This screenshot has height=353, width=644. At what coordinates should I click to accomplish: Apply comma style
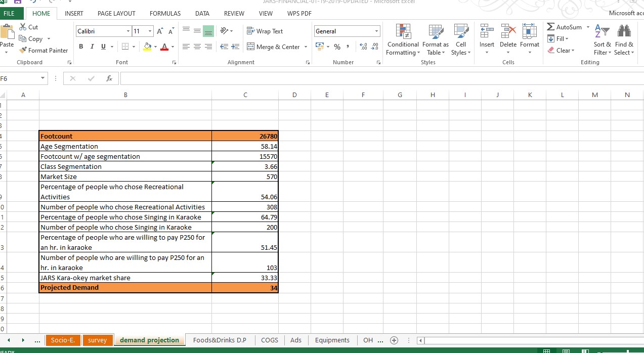pyautogui.click(x=349, y=47)
